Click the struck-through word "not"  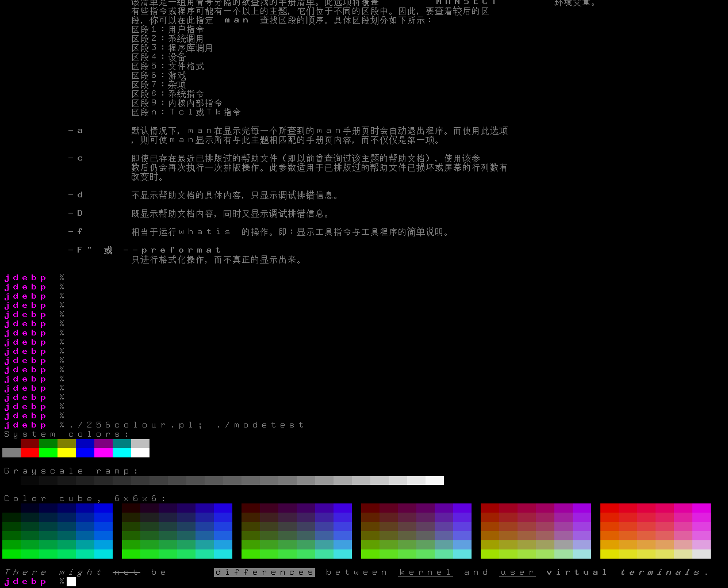click(127, 572)
